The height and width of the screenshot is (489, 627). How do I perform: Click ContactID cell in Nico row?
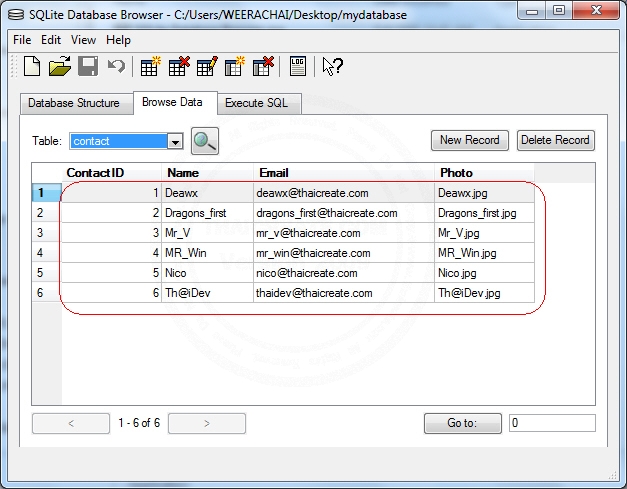click(112, 273)
